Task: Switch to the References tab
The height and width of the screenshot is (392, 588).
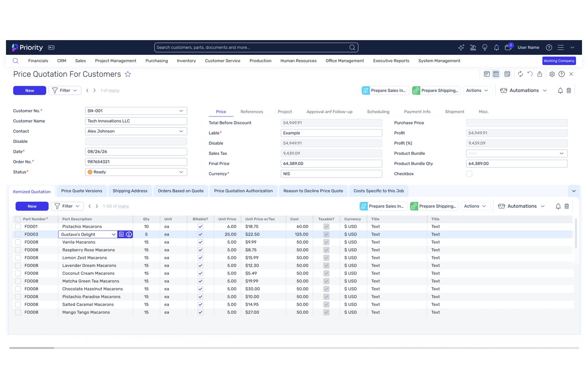Action: tap(252, 112)
